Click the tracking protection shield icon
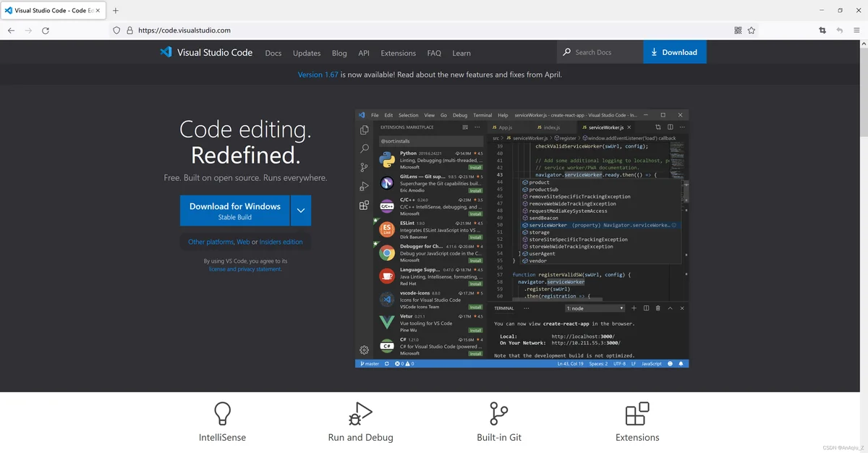The height and width of the screenshot is (453, 868). click(x=116, y=30)
